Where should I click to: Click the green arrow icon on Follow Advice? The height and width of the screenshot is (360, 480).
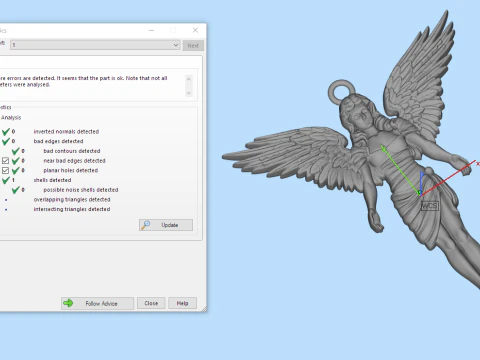(68, 303)
